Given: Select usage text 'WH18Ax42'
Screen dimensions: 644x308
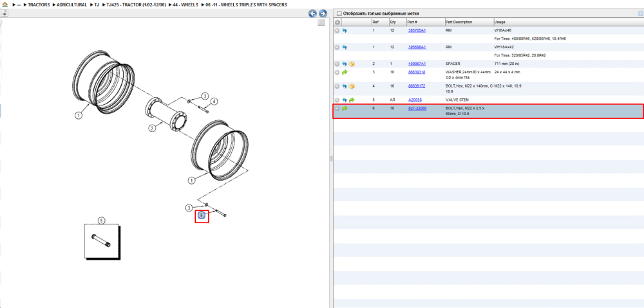Looking at the screenshot, I should click(504, 47).
